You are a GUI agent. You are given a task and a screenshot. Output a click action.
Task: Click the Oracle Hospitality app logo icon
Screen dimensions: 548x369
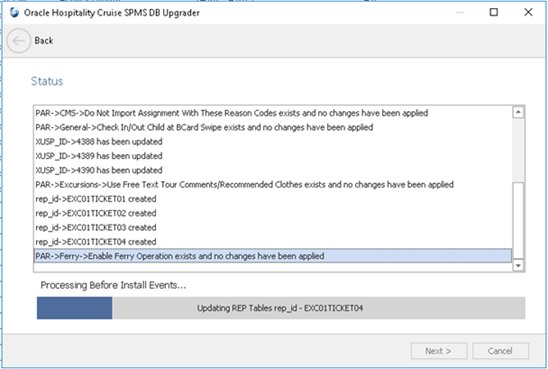pyautogui.click(x=14, y=13)
